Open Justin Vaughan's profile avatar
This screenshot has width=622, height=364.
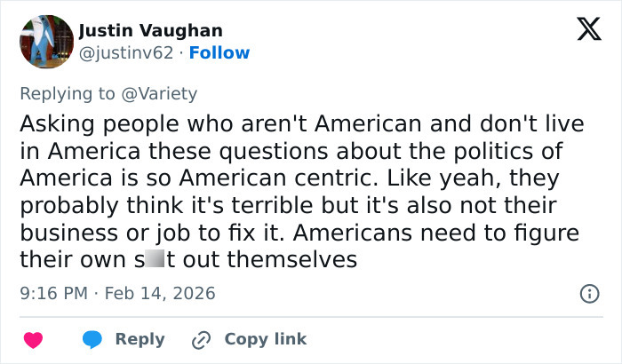(45, 42)
